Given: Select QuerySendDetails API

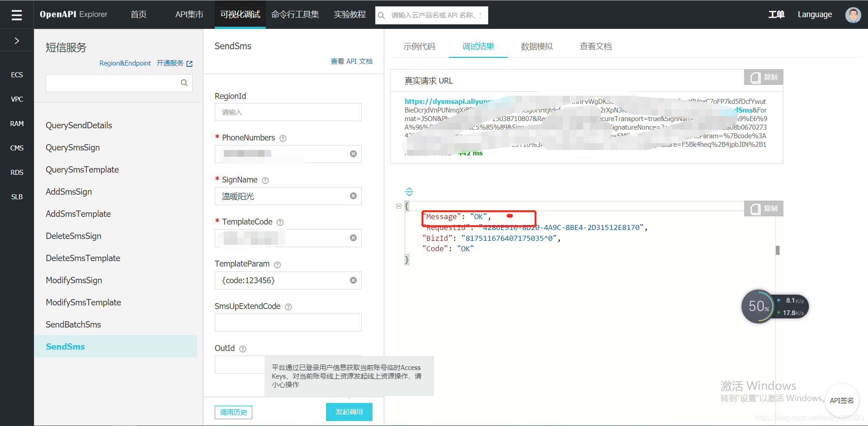Looking at the screenshot, I should pyautogui.click(x=79, y=125).
